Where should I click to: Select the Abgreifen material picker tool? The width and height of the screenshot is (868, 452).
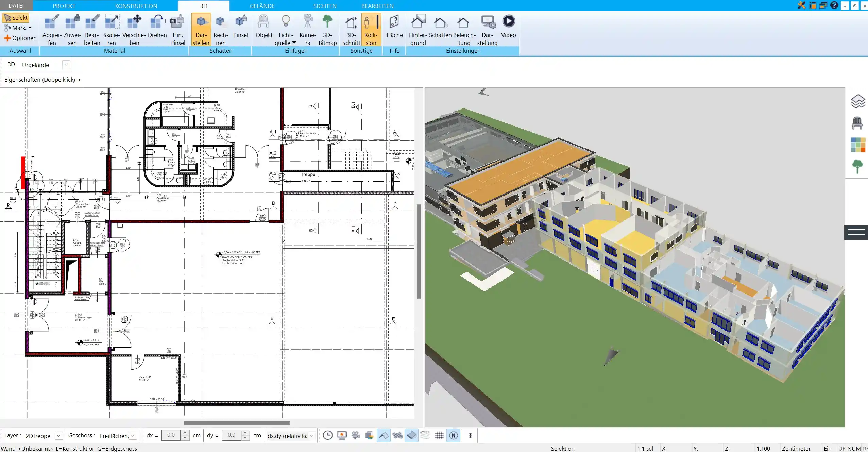click(x=52, y=30)
